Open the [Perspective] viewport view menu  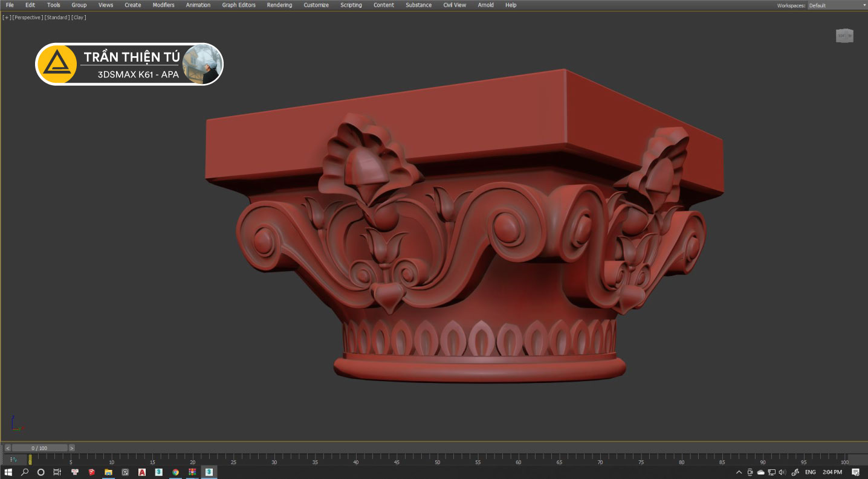[27, 18]
